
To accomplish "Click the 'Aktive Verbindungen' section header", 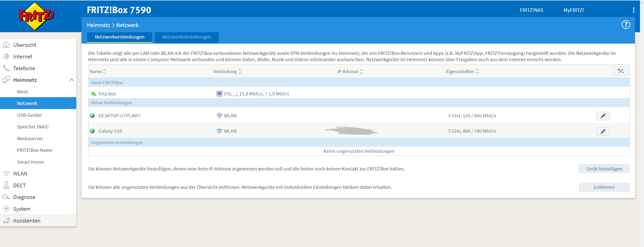I will (x=359, y=103).
